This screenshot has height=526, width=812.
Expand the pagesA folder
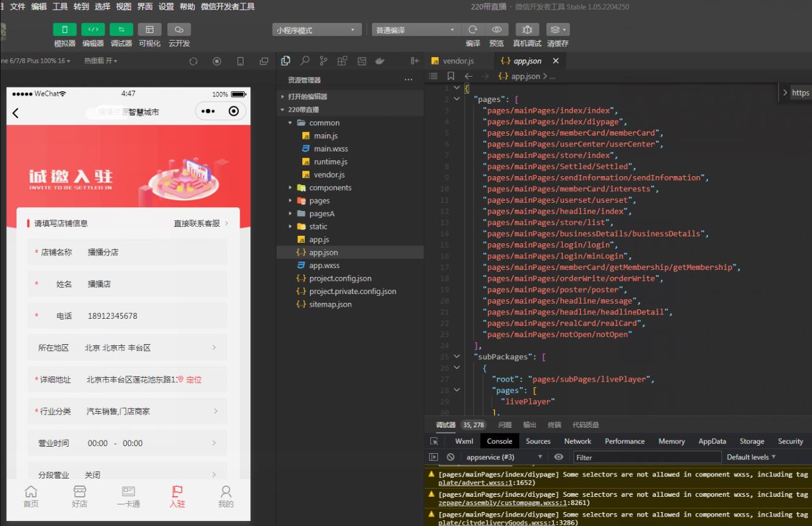click(x=351, y=214)
